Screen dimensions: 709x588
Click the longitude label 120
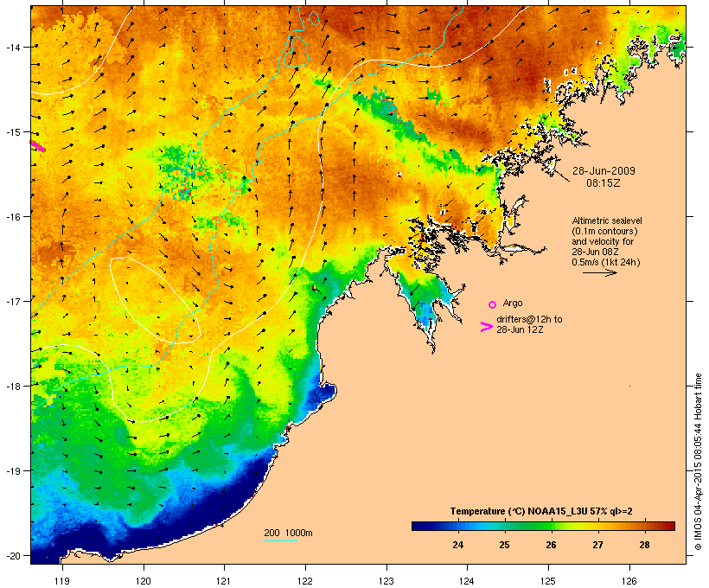(144, 581)
